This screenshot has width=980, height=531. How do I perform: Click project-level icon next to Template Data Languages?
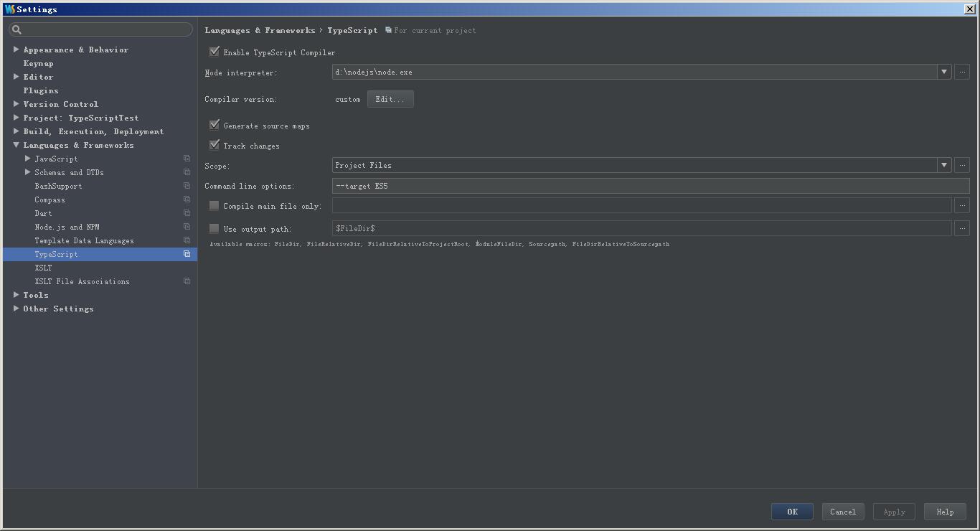[187, 240]
